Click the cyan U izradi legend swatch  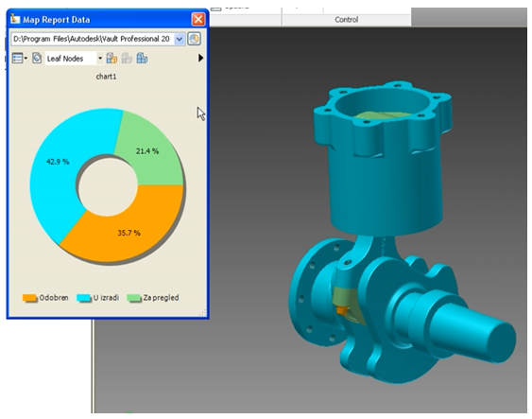pos(84,298)
